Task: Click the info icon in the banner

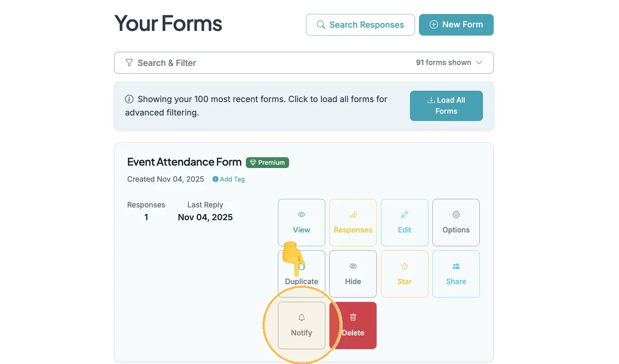Action: click(x=129, y=99)
